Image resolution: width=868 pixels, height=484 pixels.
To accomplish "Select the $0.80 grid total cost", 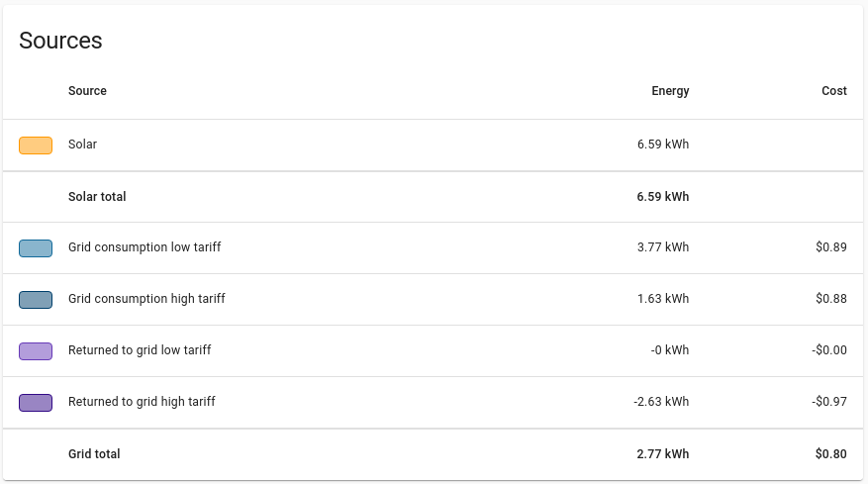I will point(831,454).
